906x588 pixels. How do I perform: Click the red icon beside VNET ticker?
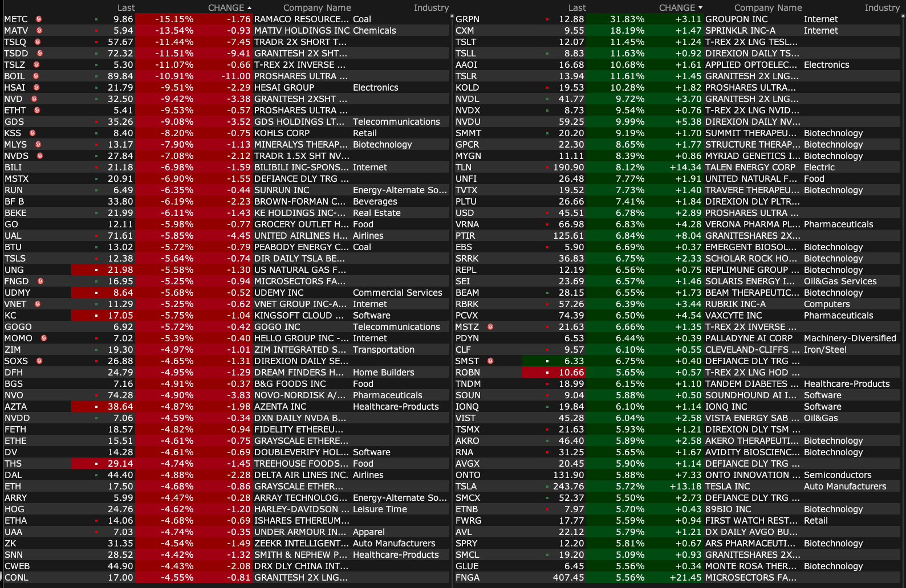[38, 304]
